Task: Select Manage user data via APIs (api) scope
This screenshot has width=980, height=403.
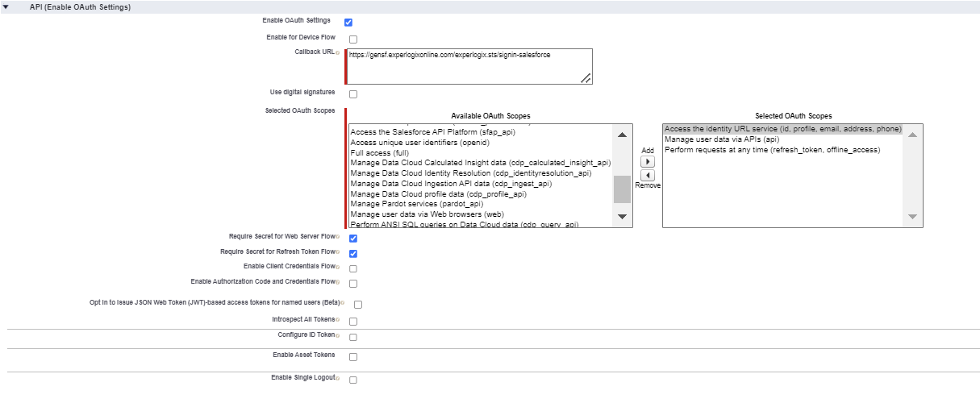Action: [782, 139]
